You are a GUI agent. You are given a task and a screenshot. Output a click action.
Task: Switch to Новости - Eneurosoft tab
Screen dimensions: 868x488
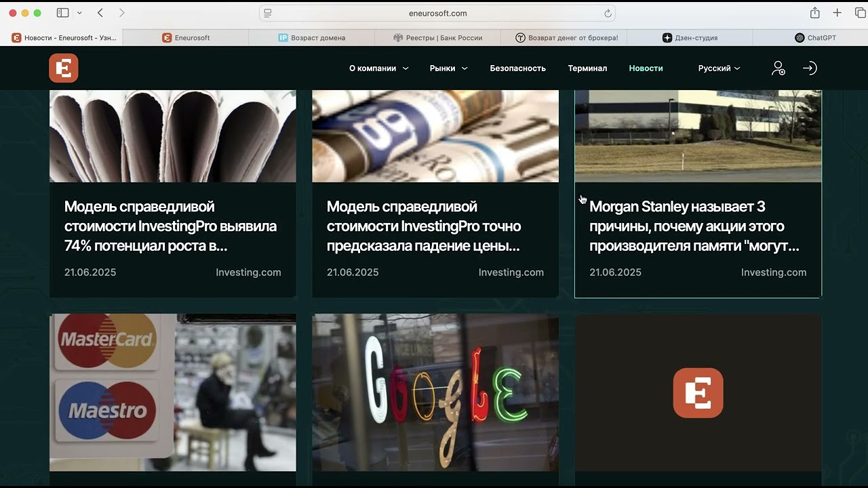coord(62,38)
